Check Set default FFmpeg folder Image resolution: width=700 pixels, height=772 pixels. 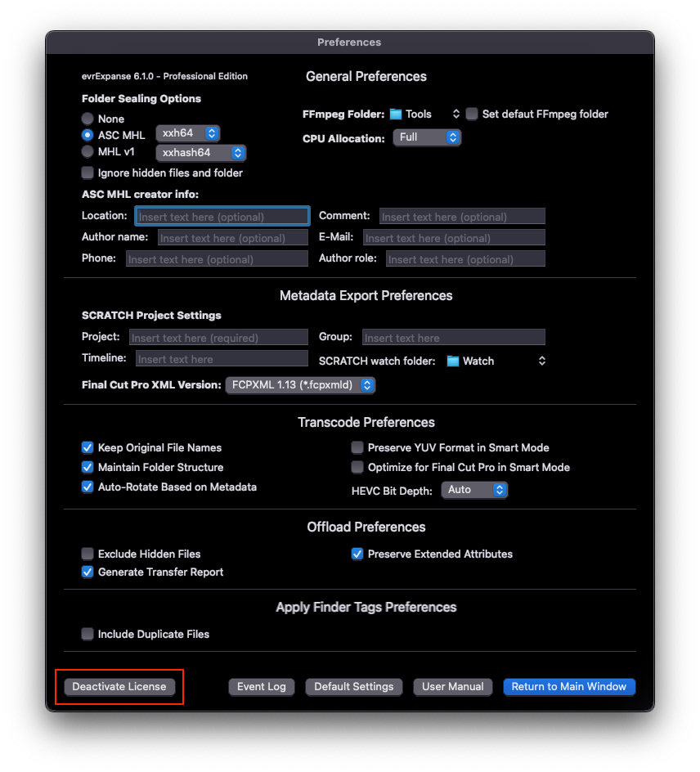click(472, 114)
